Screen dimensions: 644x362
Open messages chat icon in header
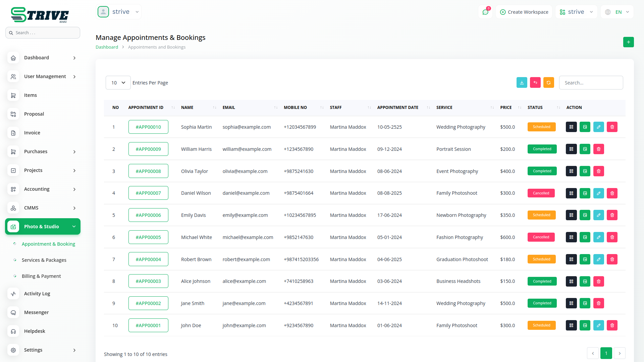[x=485, y=12]
